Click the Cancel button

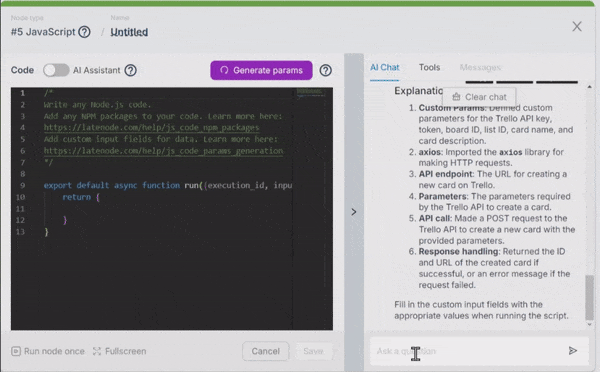tap(266, 351)
